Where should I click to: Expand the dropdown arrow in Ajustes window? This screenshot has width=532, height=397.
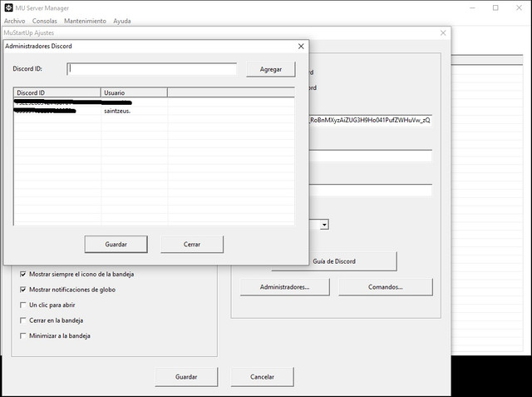(x=324, y=225)
